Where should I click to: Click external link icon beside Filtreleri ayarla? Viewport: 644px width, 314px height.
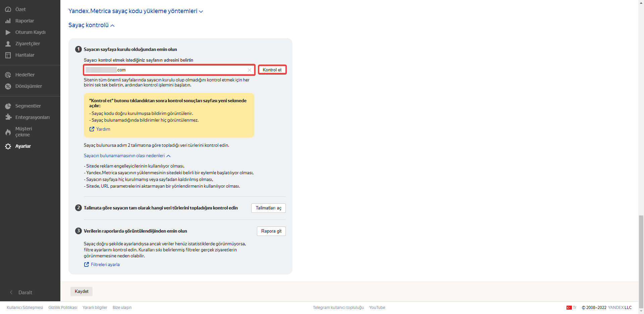tap(87, 264)
